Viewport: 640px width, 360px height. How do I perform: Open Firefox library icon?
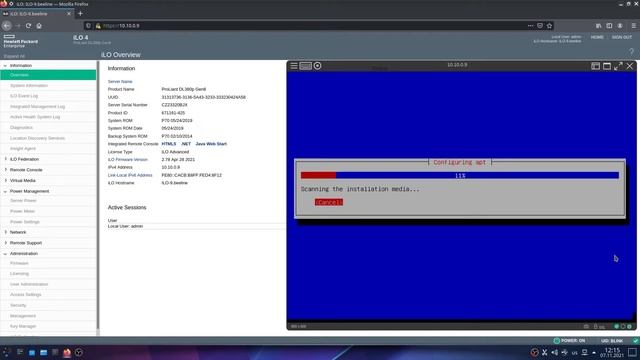coord(598,25)
